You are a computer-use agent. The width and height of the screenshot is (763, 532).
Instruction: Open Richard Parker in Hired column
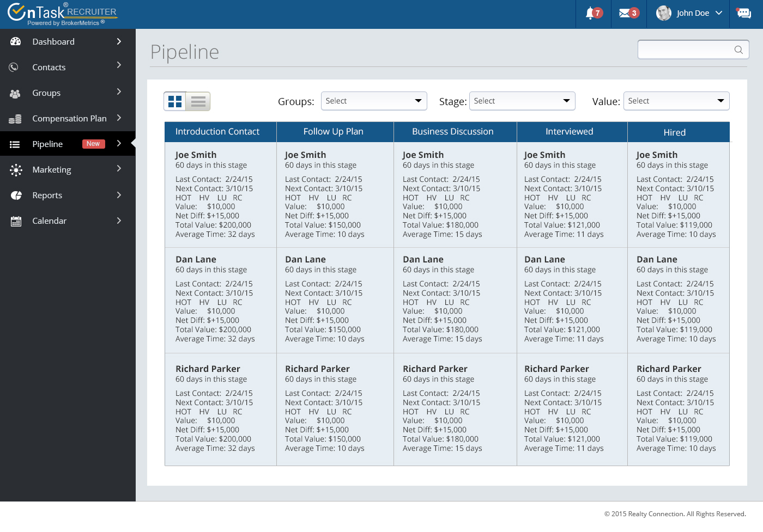[669, 369]
